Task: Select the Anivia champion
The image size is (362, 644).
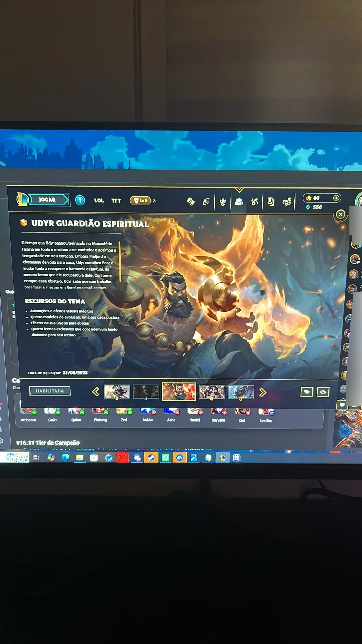Action: (x=147, y=415)
